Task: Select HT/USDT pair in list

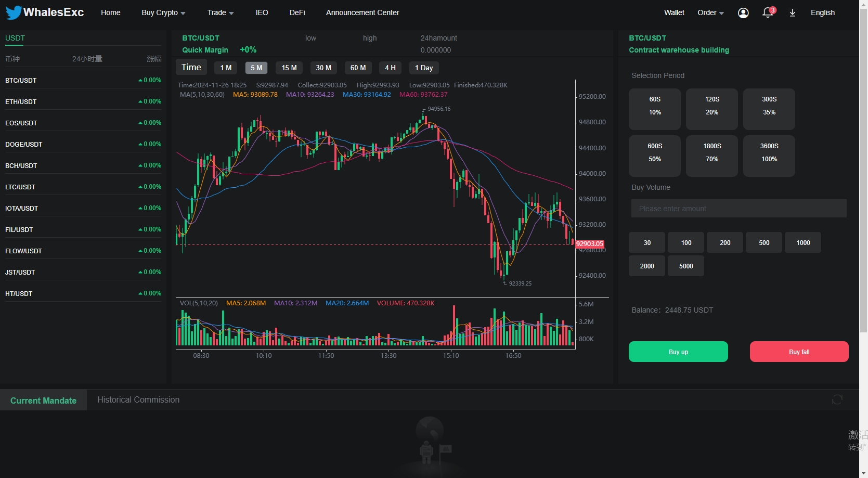Action: 83,293
